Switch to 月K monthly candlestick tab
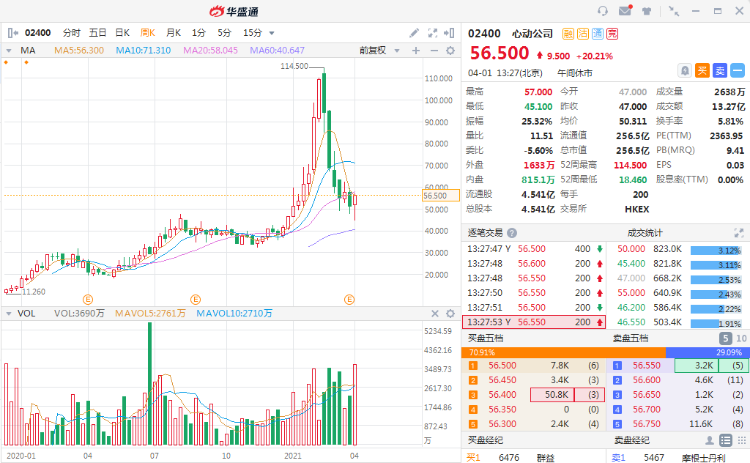Viewport: 750px width, 463px height. pos(173,33)
